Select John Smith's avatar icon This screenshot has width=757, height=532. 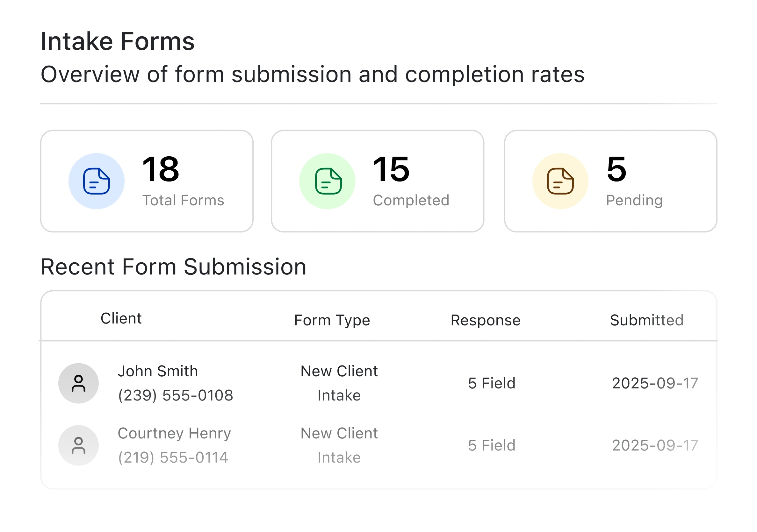click(x=78, y=383)
